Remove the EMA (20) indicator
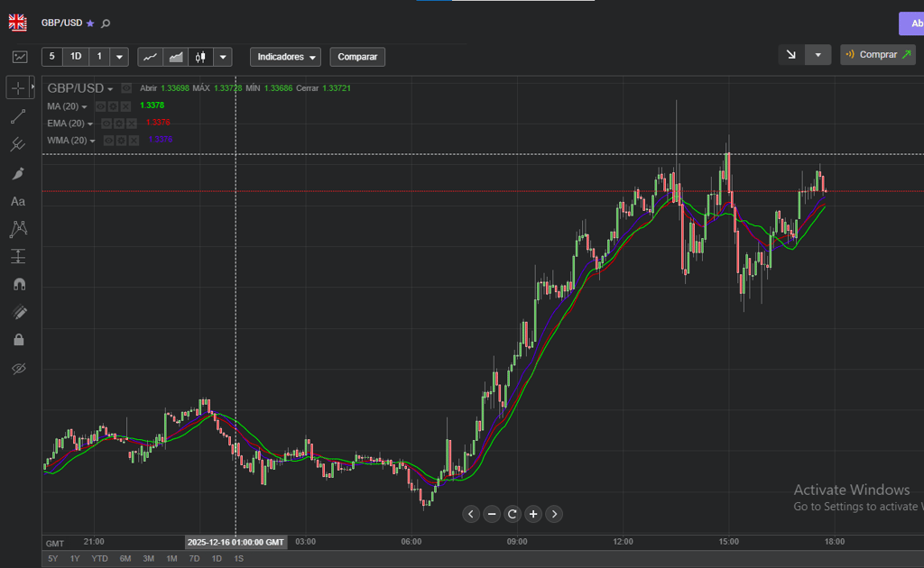 point(132,124)
